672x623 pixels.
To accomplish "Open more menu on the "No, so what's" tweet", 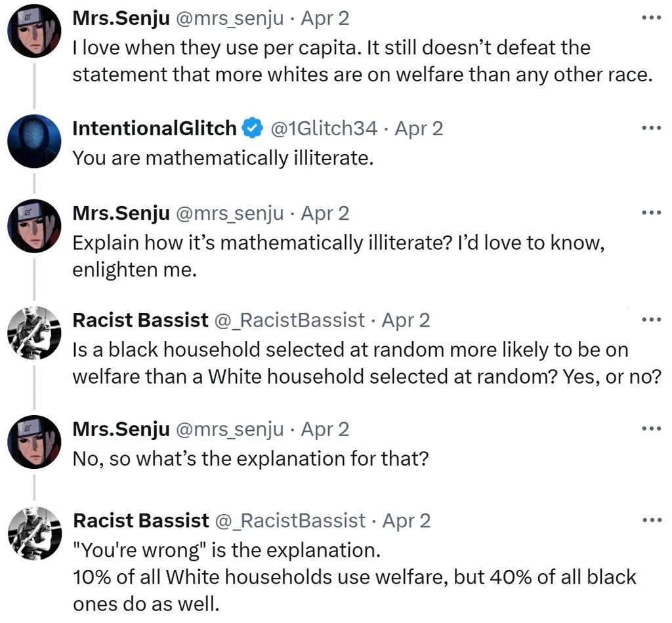I will click(x=651, y=429).
